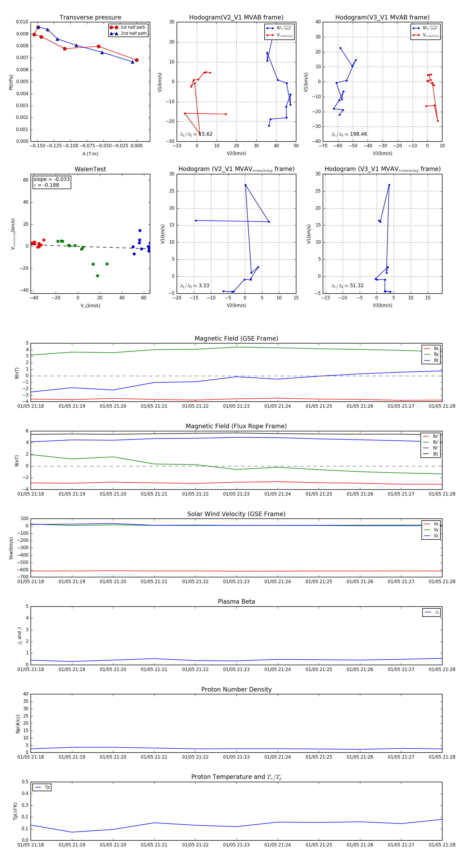Click the eigenvalue ratio text "3.33"
473x868 pixels.
204,285
